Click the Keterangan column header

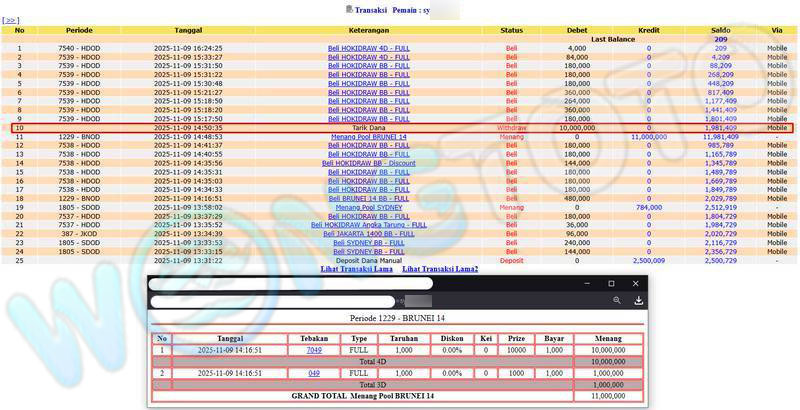[x=369, y=30]
